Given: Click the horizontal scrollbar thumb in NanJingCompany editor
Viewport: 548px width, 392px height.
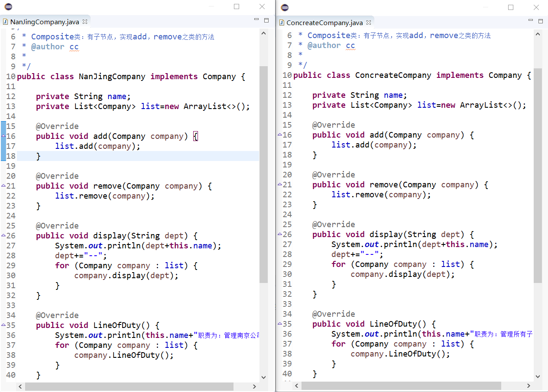Looking at the screenshot, I should point(129,386).
